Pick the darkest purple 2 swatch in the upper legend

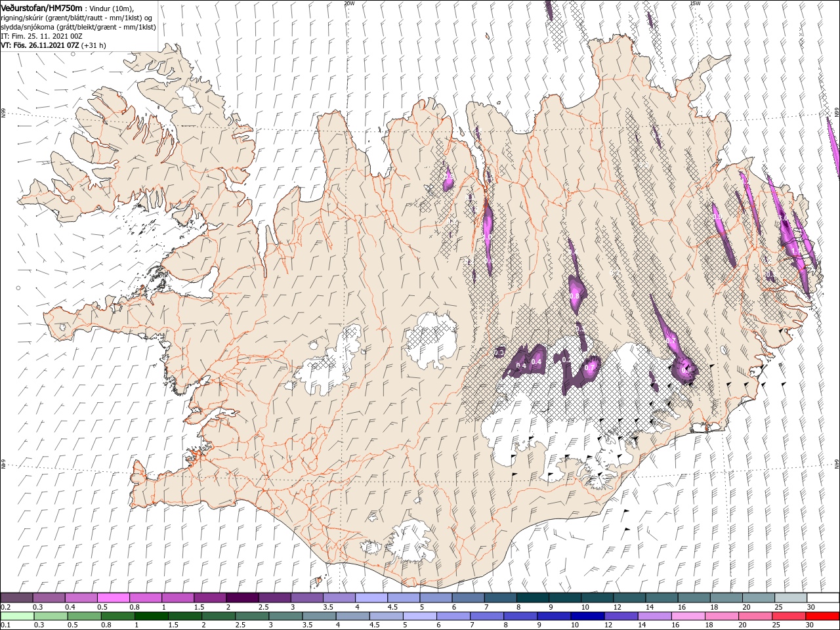242,598
